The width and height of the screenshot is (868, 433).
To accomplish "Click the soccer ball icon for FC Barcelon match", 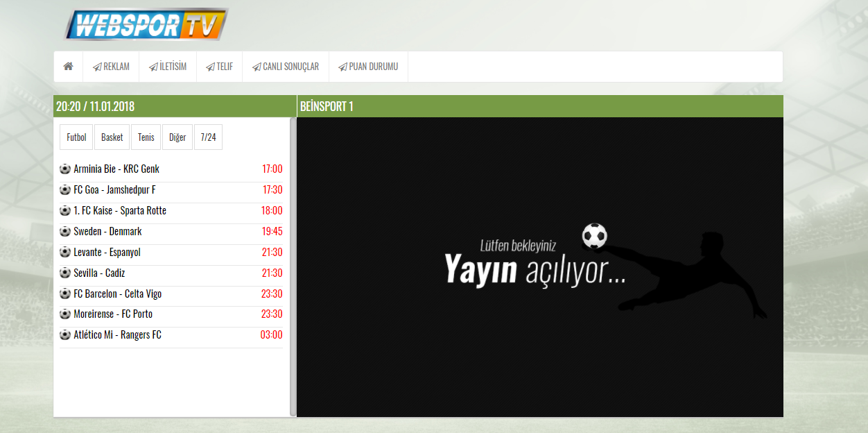I will coord(65,294).
